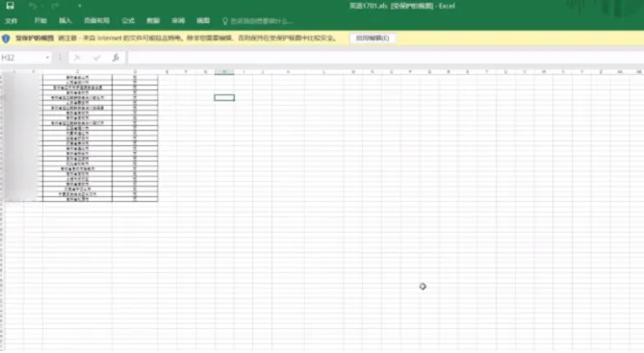Select the 数据 (Data) ribbon tab
The image size is (644, 353).
pos(153,20)
